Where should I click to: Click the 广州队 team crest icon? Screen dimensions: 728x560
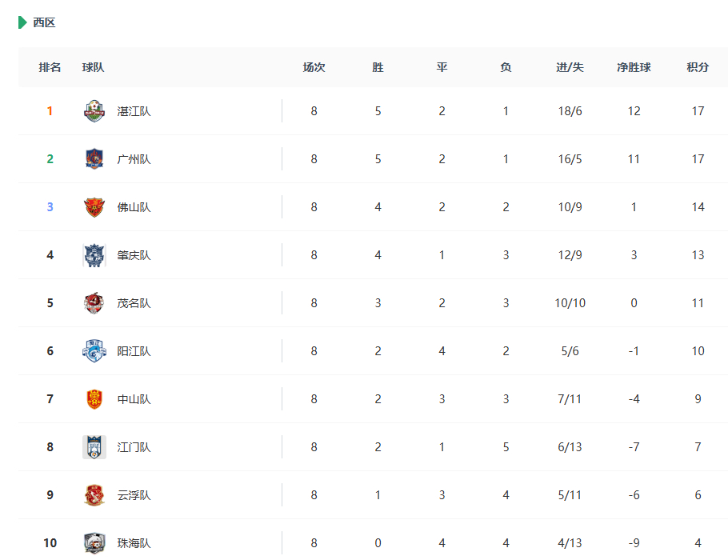tap(94, 159)
